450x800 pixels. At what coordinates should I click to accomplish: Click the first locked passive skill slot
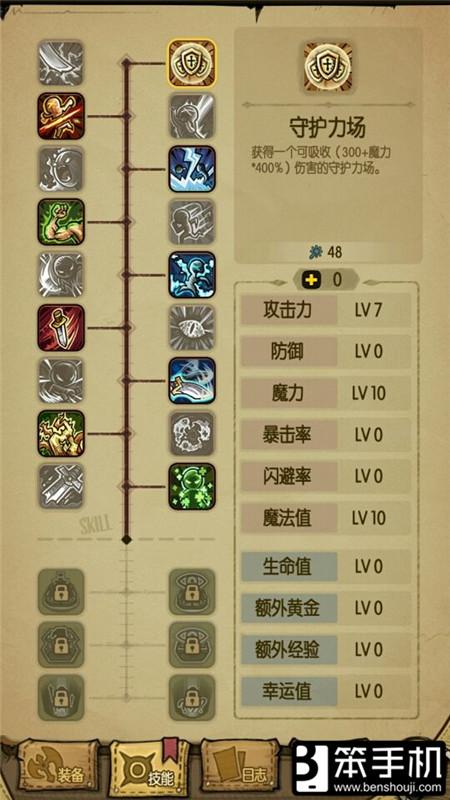pos(61,592)
